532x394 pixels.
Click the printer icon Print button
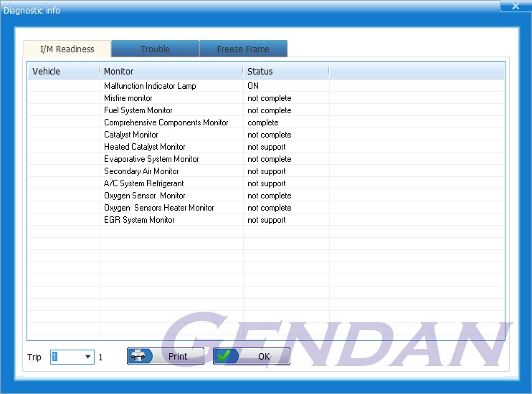click(166, 356)
